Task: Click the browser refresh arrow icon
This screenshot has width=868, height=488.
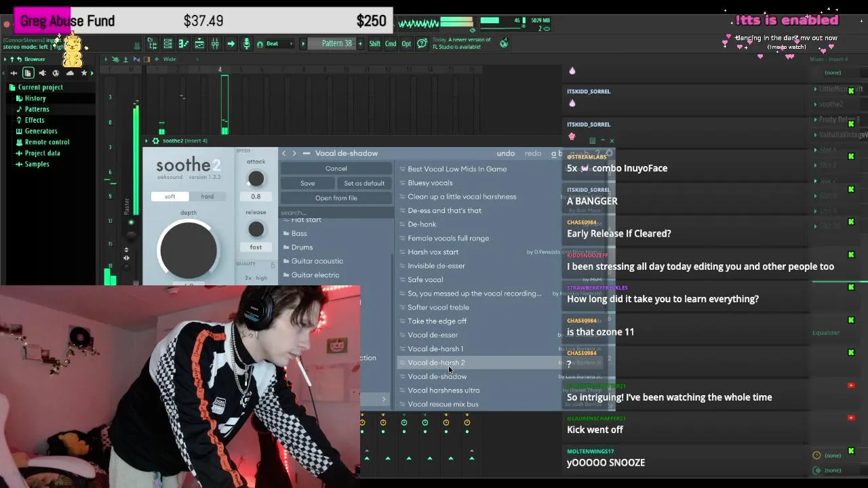Action: (19, 60)
